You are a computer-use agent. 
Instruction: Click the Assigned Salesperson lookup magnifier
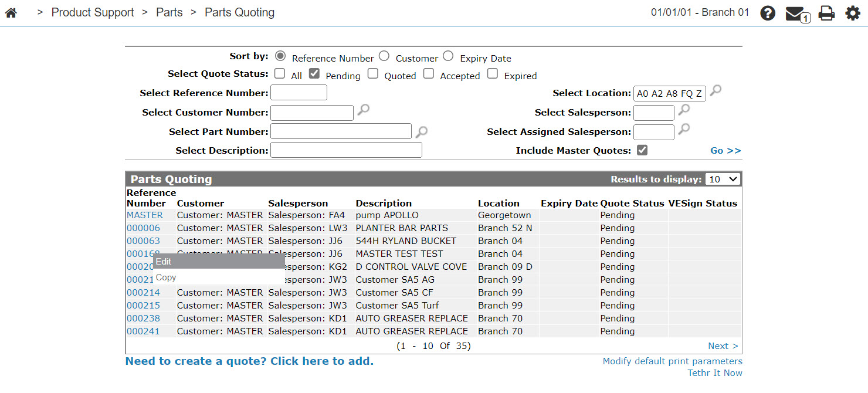click(x=684, y=129)
